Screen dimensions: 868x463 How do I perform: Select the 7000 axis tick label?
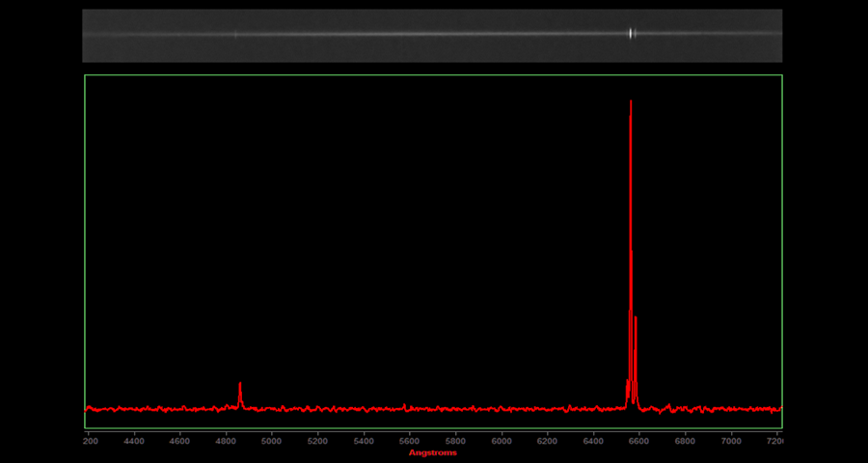(731, 441)
